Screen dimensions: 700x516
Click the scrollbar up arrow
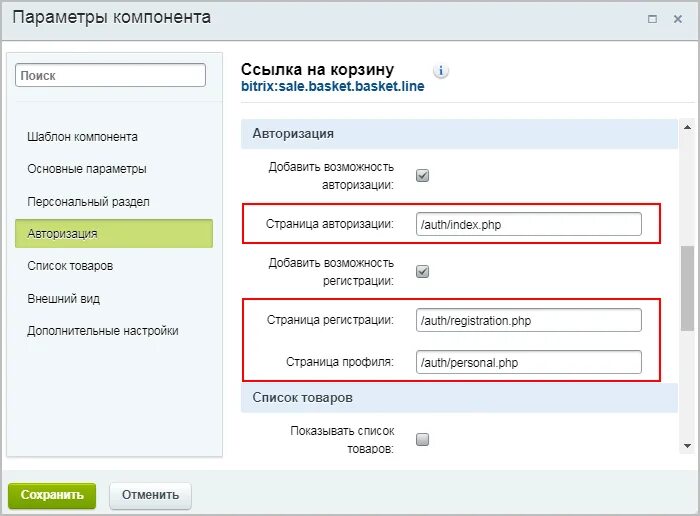(x=688, y=128)
